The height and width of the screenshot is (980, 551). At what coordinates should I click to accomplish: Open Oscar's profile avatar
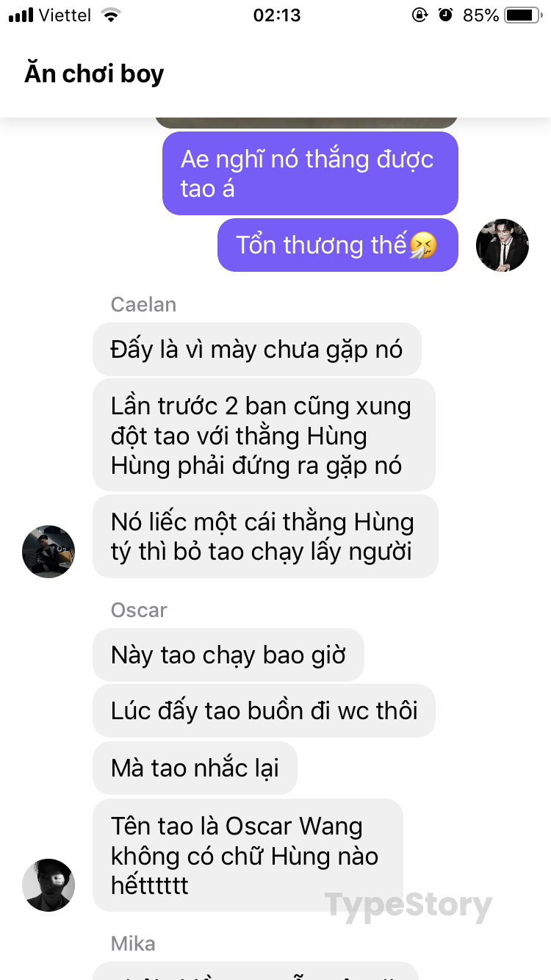pos(48,884)
